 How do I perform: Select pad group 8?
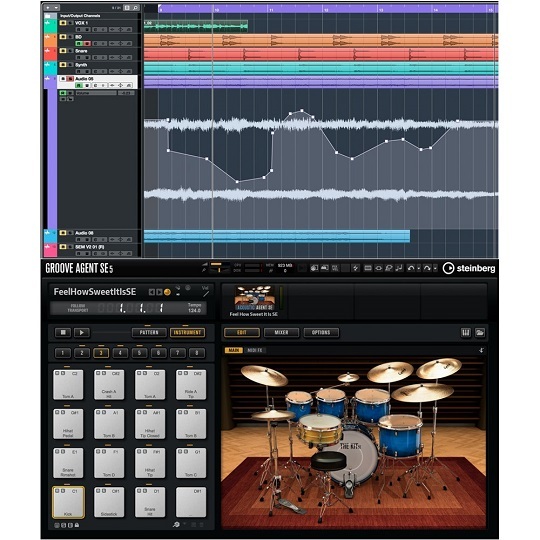coord(197,353)
